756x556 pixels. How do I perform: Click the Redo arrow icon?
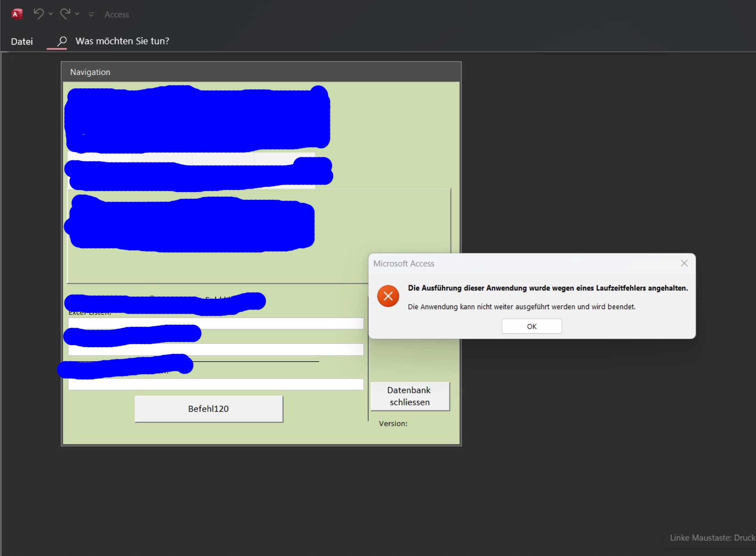[65, 14]
